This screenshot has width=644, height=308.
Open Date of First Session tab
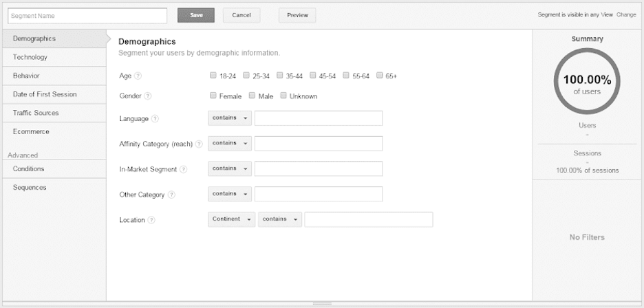tap(54, 94)
